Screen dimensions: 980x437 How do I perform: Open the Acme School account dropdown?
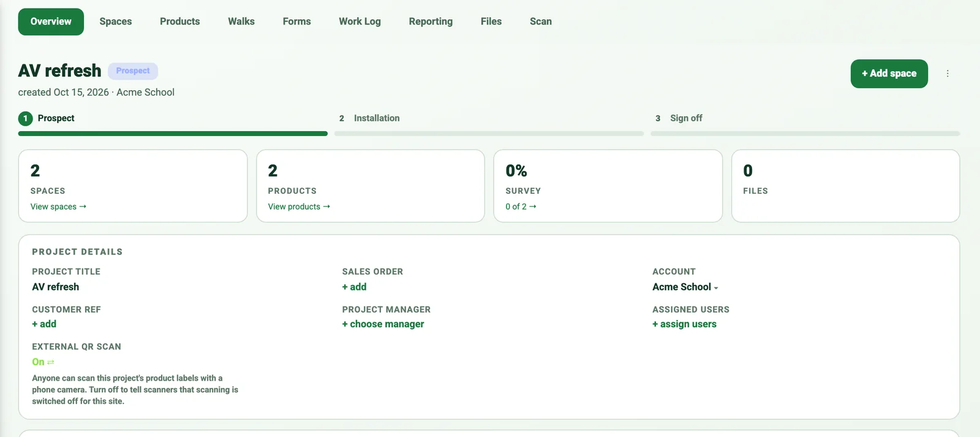685,287
